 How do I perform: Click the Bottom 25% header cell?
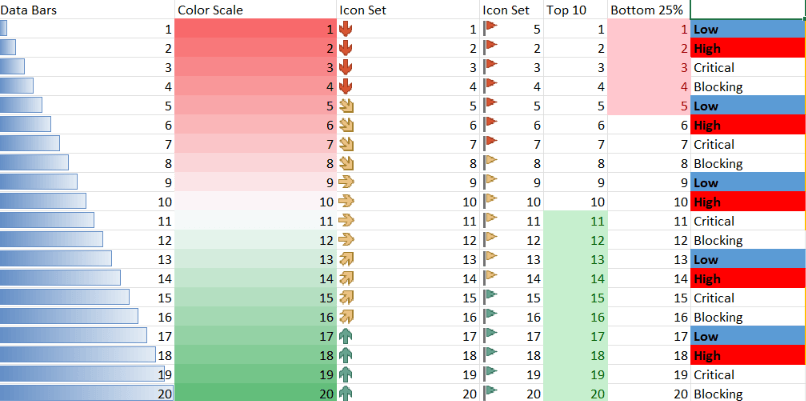[x=648, y=9]
